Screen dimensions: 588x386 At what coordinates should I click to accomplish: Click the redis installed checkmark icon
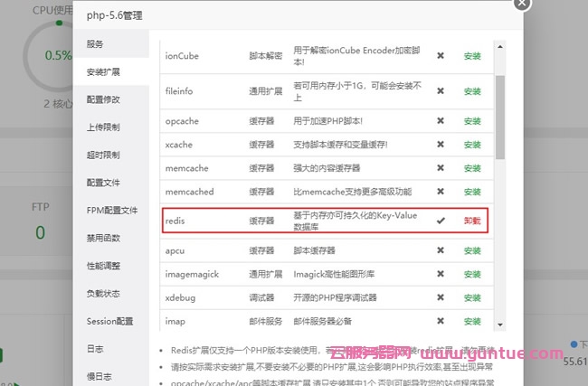tap(441, 221)
